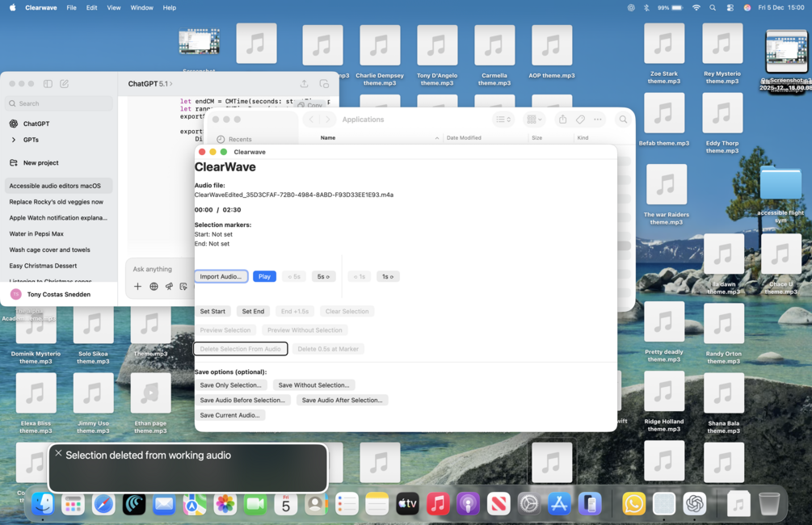Viewport: 812px width, 525px height.
Task: Open the ChatGPT app from the dock
Action: tap(695, 504)
